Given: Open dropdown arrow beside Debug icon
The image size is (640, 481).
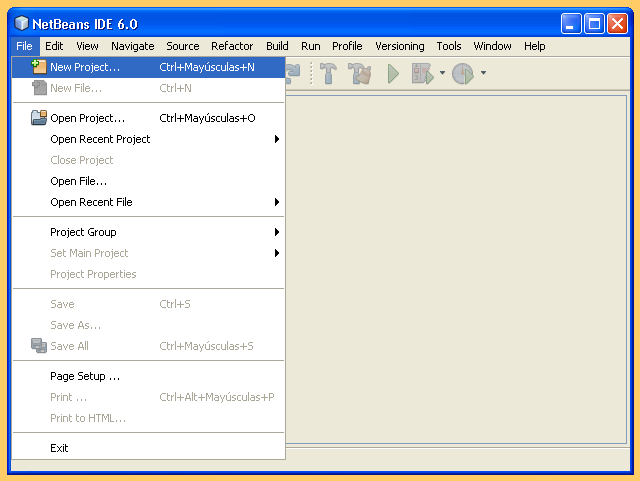Looking at the screenshot, I should coord(442,73).
